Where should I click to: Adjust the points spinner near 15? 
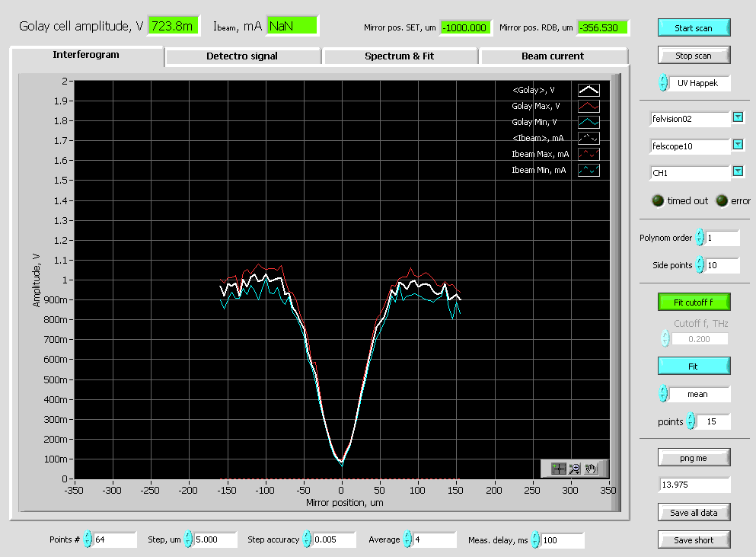click(691, 421)
